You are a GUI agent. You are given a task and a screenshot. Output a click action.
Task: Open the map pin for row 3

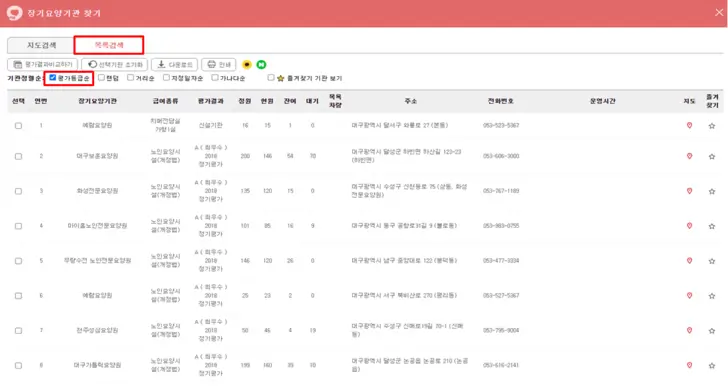[x=689, y=191]
